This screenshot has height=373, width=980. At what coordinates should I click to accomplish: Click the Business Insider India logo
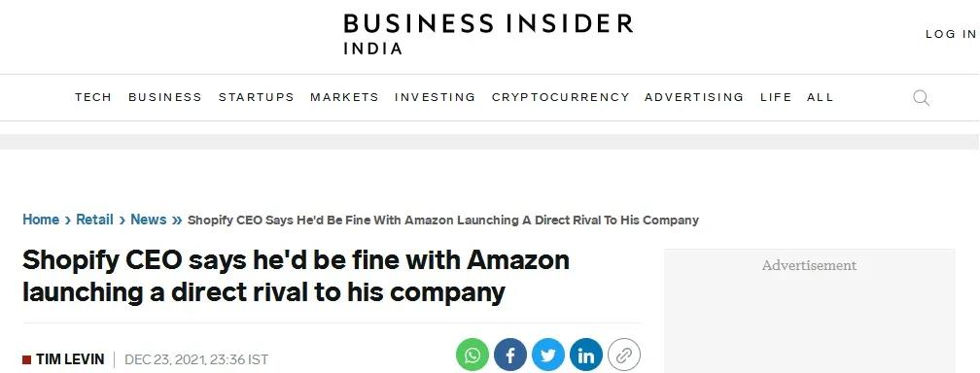[x=488, y=34]
